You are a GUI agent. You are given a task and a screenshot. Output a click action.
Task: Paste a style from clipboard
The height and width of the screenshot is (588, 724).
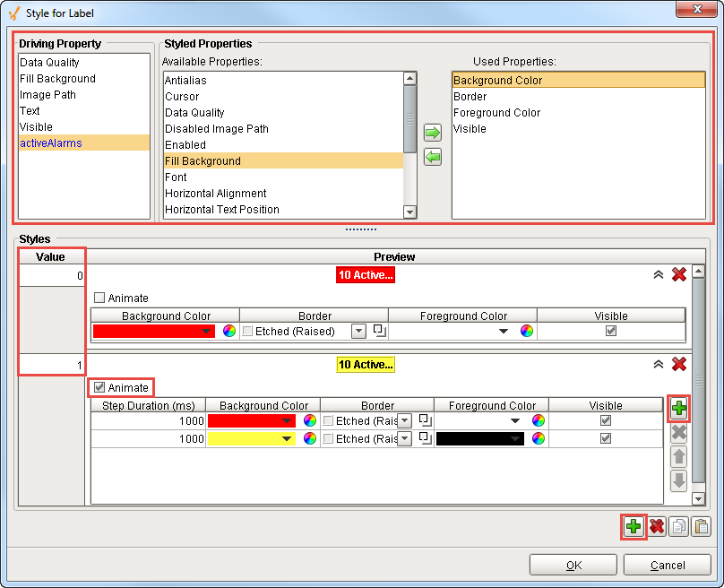(701, 527)
